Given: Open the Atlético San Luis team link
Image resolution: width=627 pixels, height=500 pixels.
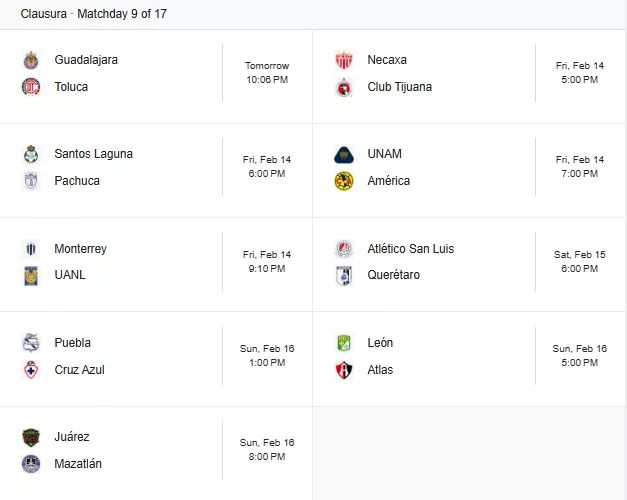Looking at the screenshot, I should (411, 249).
